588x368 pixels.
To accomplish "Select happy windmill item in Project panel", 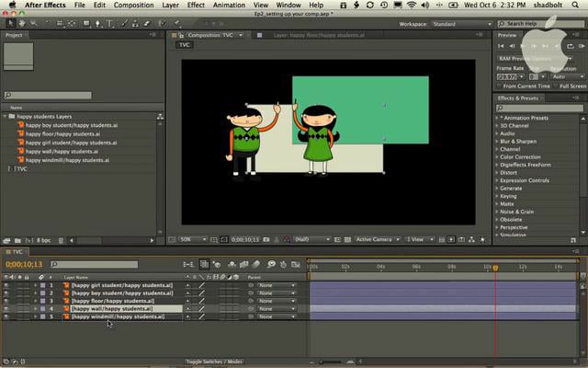I will pyautogui.click(x=67, y=160).
